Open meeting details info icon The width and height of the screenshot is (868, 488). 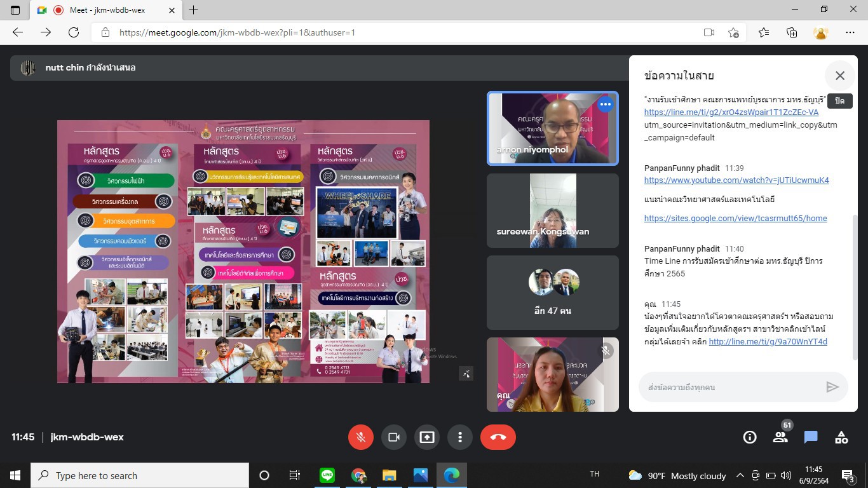click(x=750, y=437)
